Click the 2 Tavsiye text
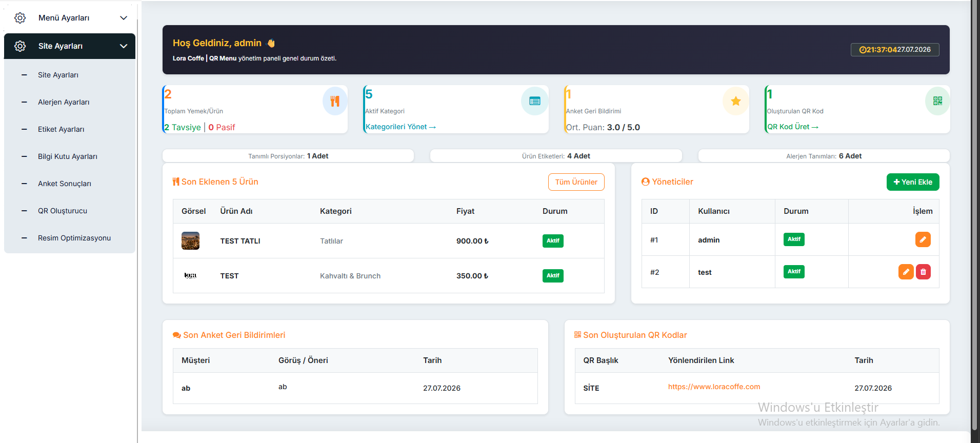 point(183,127)
